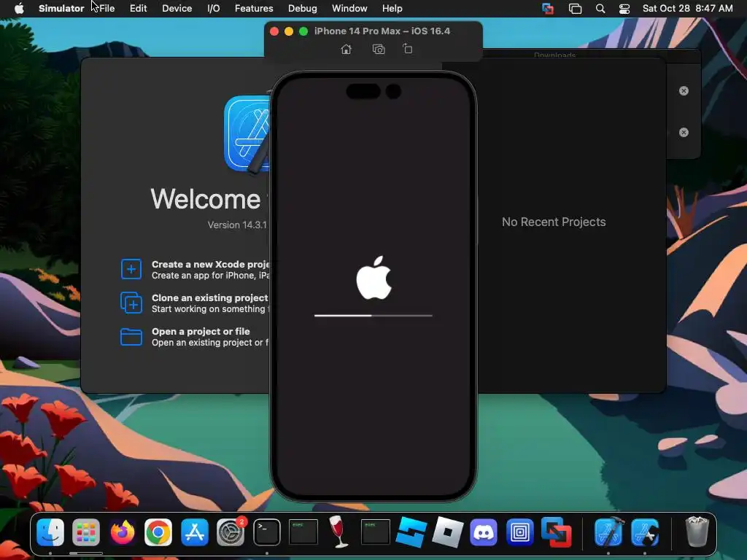Open Control Center in menu bar
Viewport: 747px width, 560px height.
point(624,9)
